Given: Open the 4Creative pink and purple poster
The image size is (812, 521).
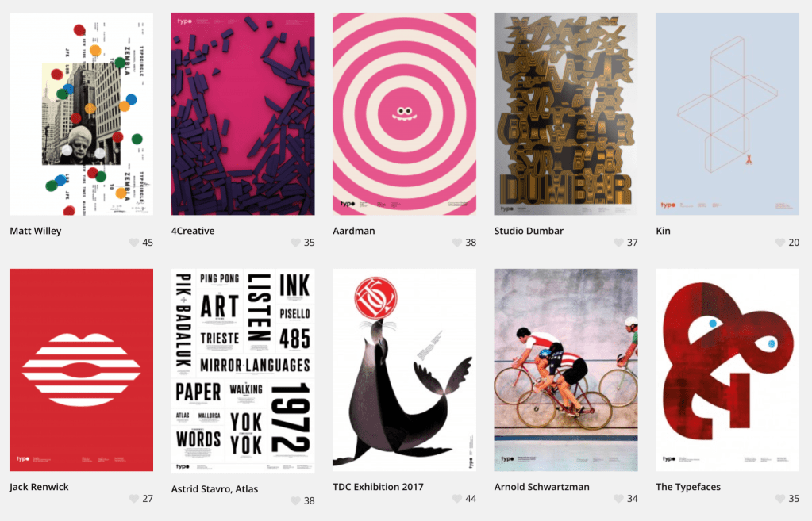Looking at the screenshot, I should point(243,114).
